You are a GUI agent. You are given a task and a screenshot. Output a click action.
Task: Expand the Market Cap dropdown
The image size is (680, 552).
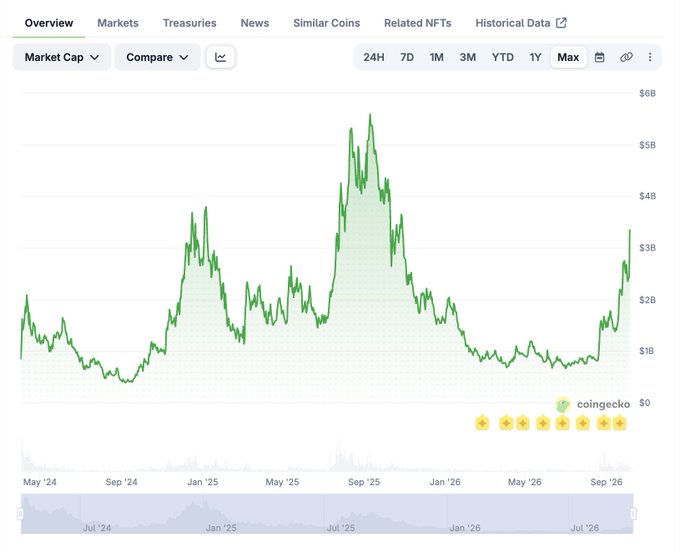point(62,57)
